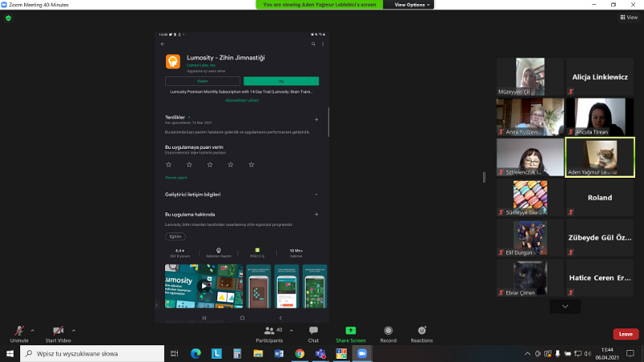
Task: Tap the Eğitim category chip
Action: (175, 237)
